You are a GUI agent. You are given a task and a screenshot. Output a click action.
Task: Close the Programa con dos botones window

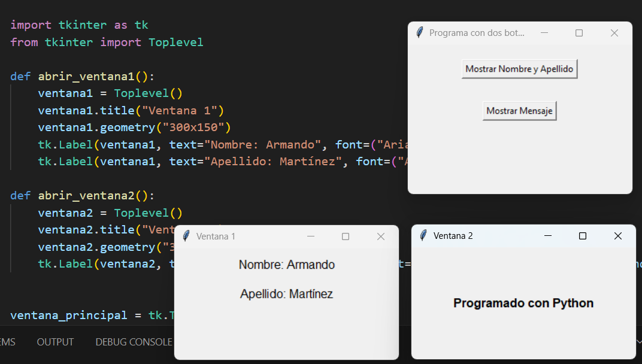(614, 33)
